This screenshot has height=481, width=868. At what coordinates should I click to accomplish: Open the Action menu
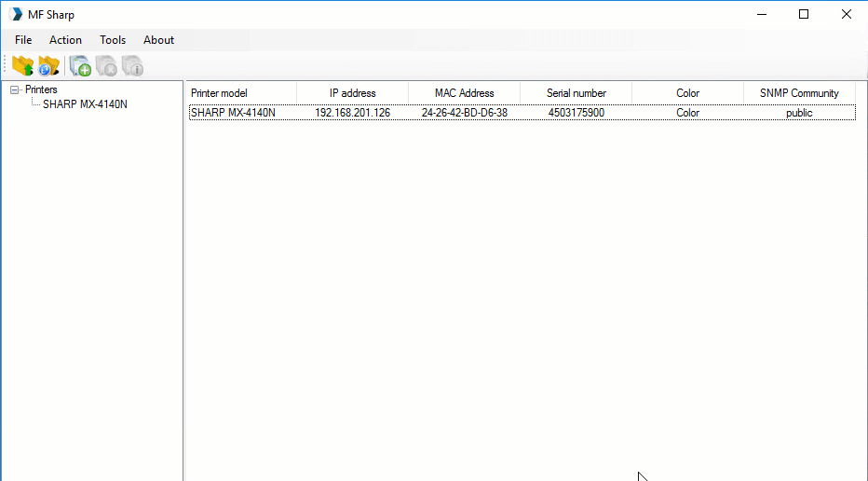[x=65, y=40]
